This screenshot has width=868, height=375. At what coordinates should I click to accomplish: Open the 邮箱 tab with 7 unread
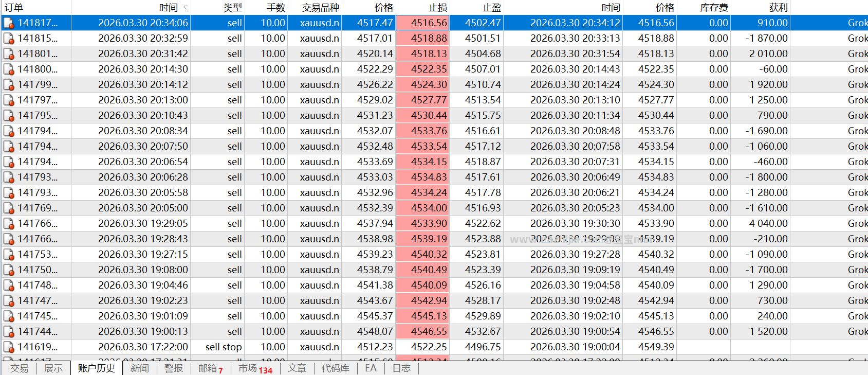(211, 368)
